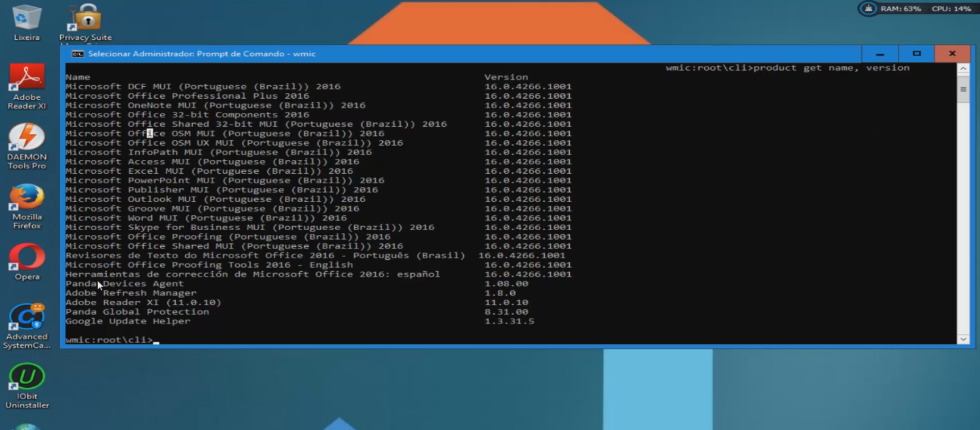Close the wmic command prompt window
Viewport: 980px width, 430px height.
[952, 54]
